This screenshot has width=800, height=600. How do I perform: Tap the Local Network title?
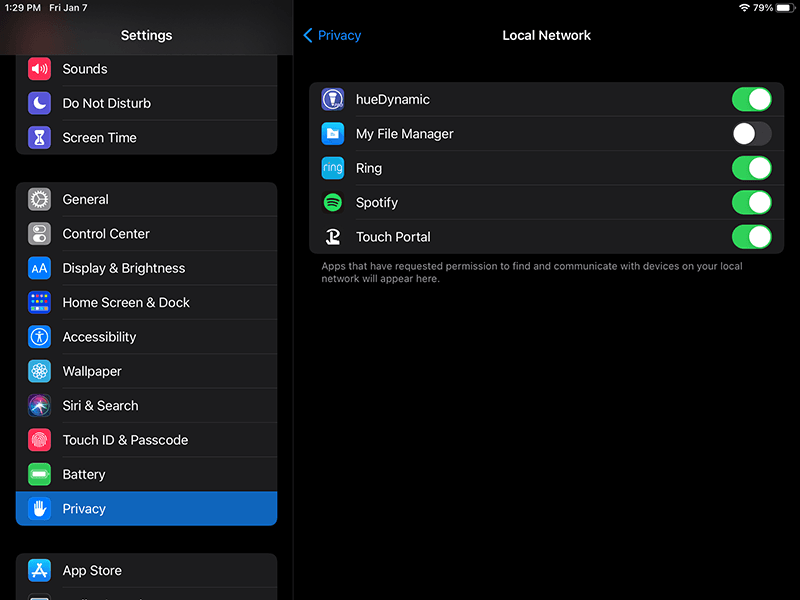coord(546,35)
